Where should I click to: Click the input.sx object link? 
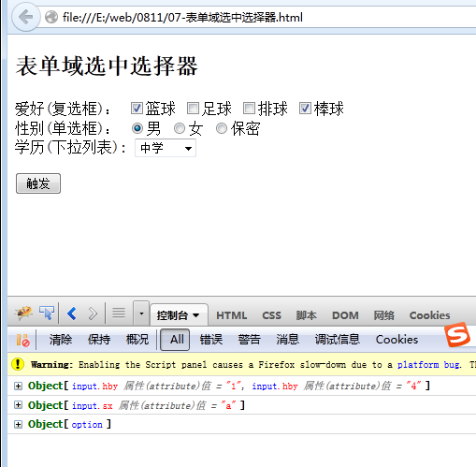pyautogui.click(x=93, y=405)
